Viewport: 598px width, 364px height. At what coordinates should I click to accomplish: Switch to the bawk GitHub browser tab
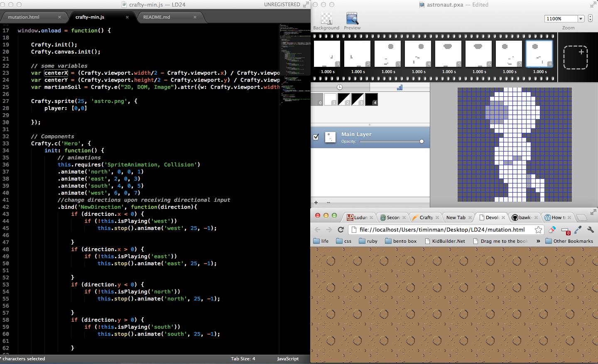524,217
